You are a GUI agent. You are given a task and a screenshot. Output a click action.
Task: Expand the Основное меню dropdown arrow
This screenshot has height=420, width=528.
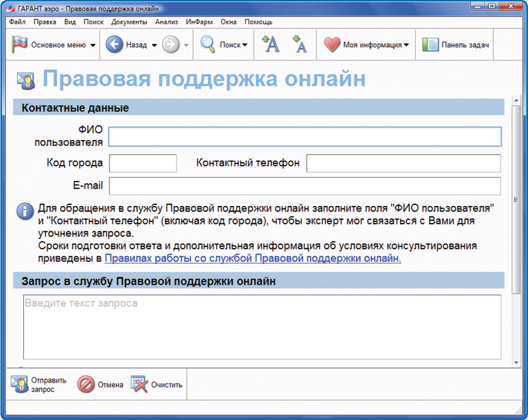pos(93,46)
